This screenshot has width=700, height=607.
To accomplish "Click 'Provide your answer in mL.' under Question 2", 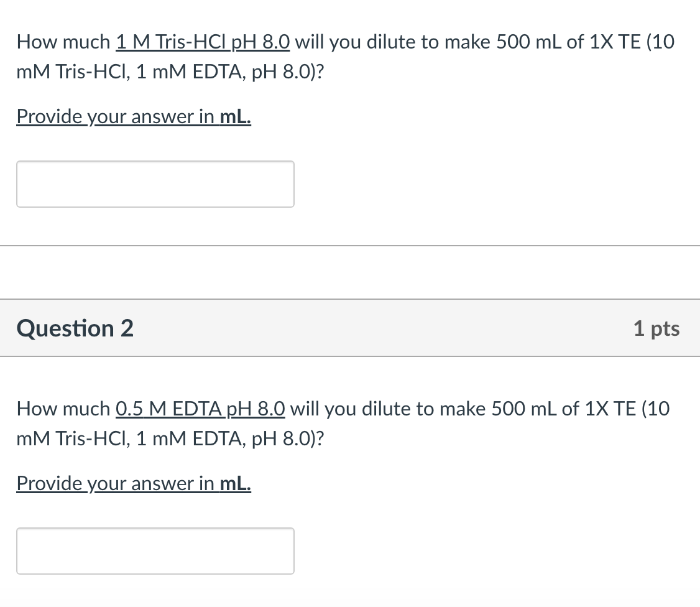I will (x=134, y=483).
